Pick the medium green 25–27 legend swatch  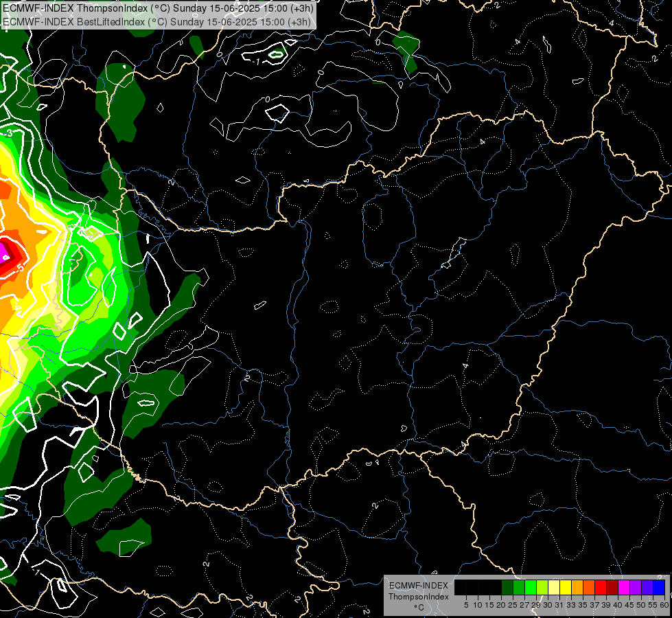pyautogui.click(x=519, y=587)
